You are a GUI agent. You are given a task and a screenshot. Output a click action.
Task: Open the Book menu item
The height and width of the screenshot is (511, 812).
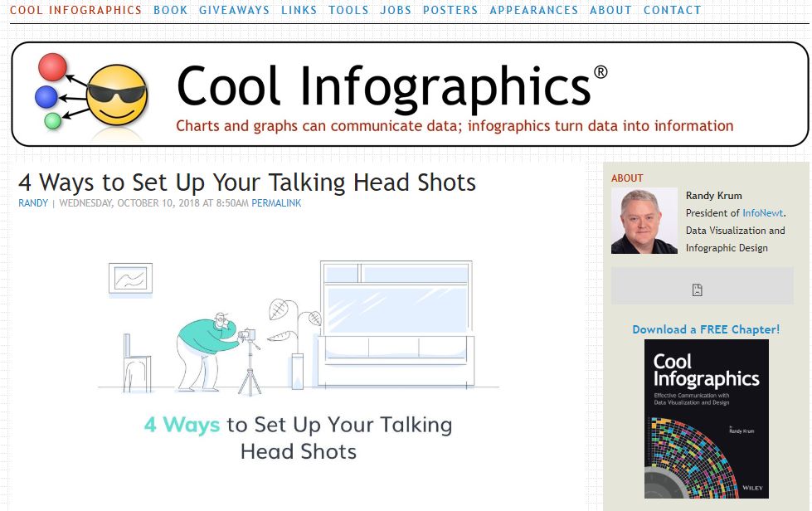pos(171,10)
